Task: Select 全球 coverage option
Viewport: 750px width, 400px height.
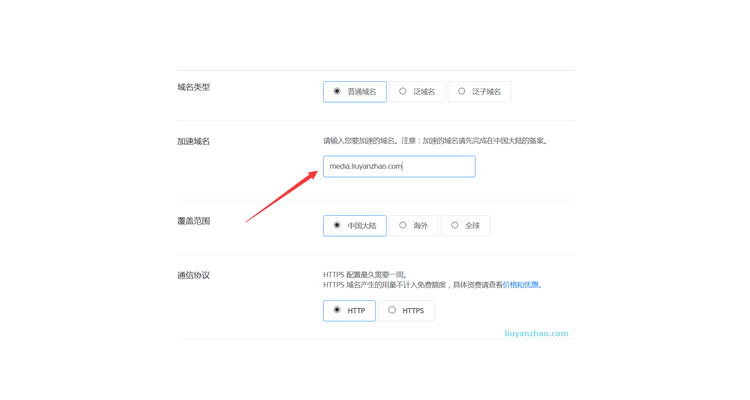Action: point(465,226)
